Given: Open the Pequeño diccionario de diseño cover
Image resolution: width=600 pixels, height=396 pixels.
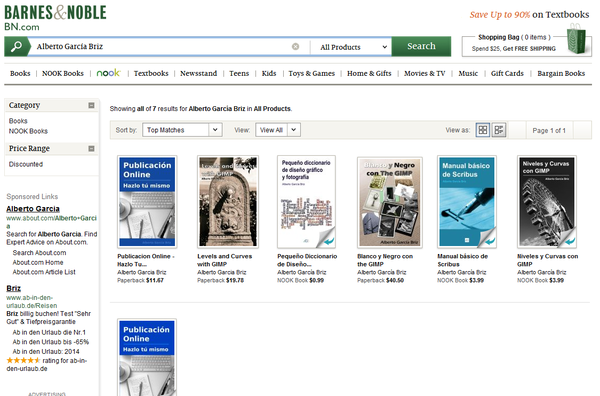Looking at the screenshot, I should (307, 202).
